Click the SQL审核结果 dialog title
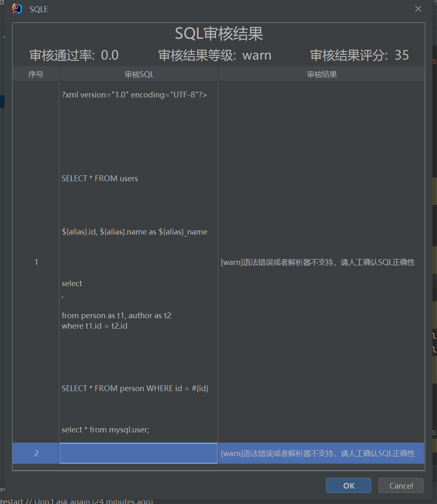This screenshot has width=437, height=504. click(x=218, y=33)
